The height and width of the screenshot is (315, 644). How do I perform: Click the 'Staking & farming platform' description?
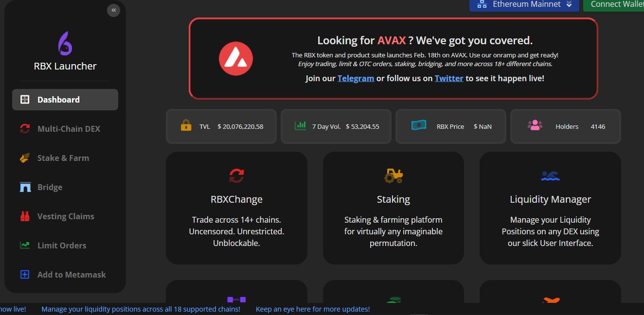pyautogui.click(x=394, y=231)
